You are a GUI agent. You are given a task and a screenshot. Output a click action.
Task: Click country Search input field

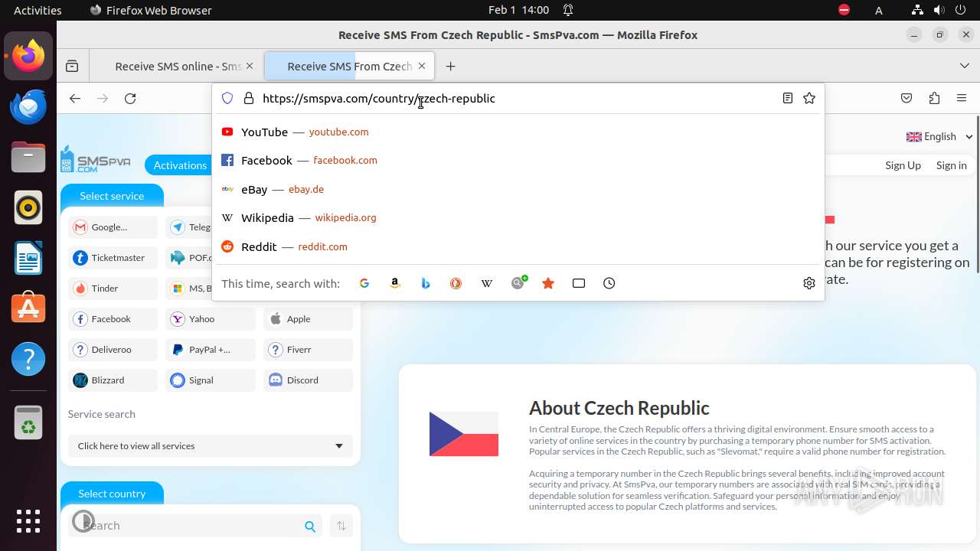[196, 526]
